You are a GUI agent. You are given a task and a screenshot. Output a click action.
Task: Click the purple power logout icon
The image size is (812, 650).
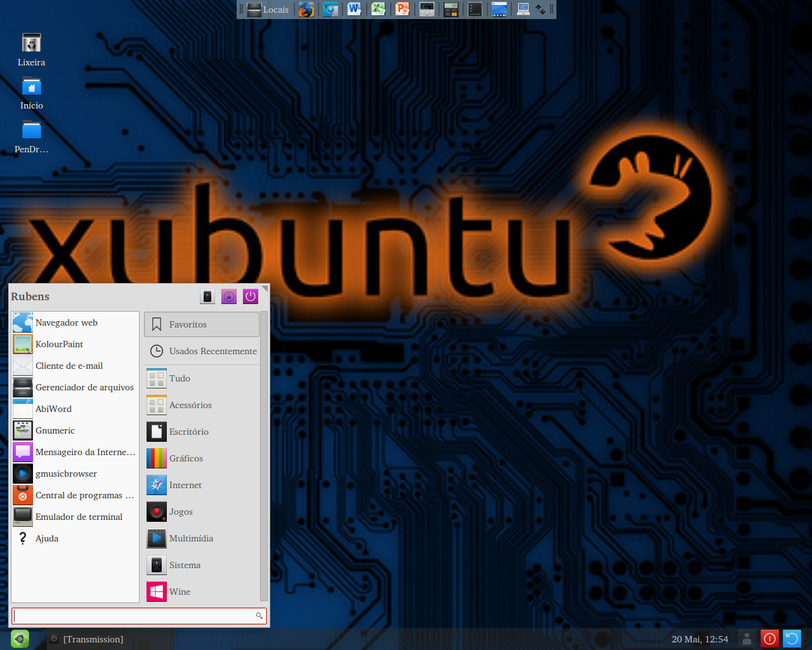251,296
